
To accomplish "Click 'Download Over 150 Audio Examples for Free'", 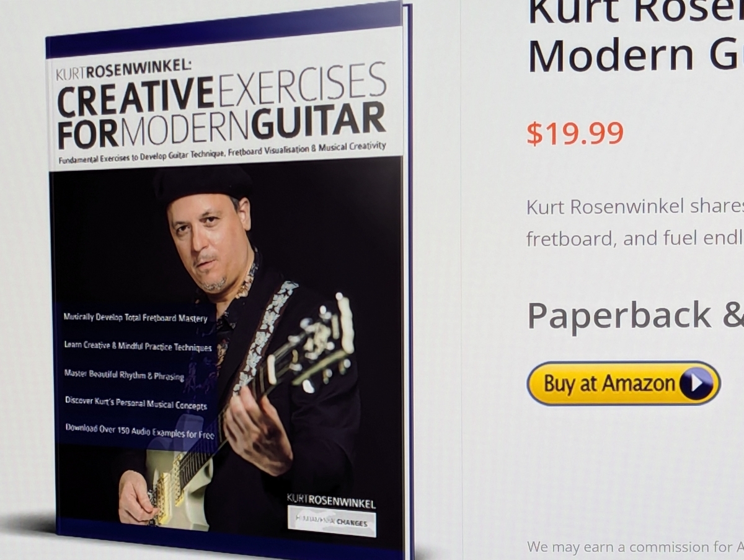I will coord(139,431).
